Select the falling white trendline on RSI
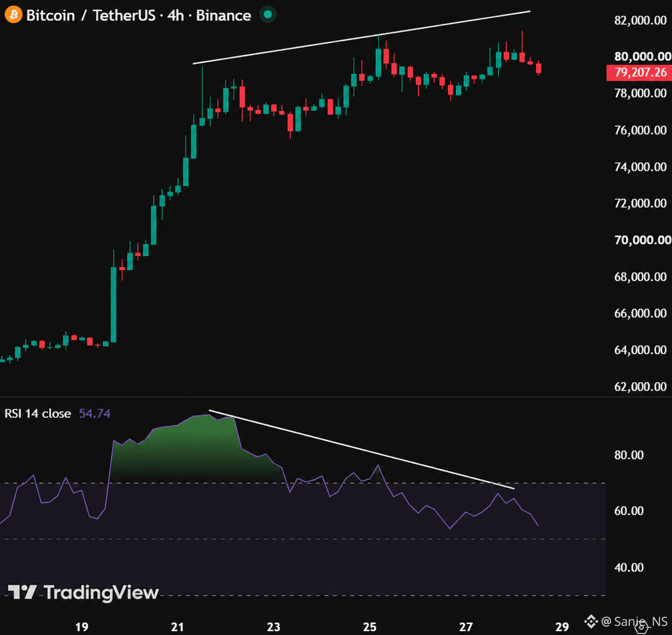The height and width of the screenshot is (635, 672). [x=362, y=450]
